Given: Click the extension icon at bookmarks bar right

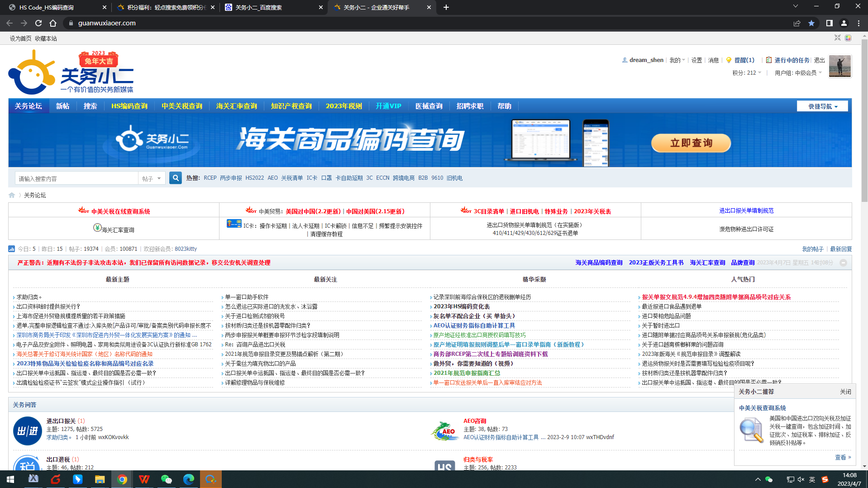Looking at the screenshot, I should 848,38.
